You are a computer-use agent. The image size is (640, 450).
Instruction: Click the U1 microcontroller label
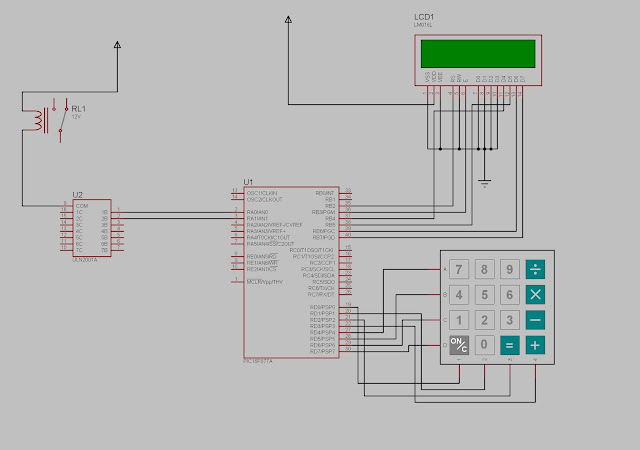click(x=248, y=182)
